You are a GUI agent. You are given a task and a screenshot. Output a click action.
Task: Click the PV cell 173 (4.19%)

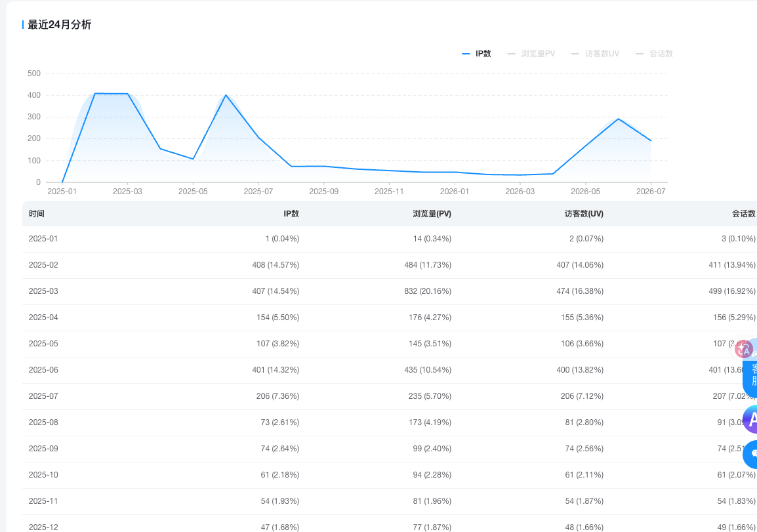tap(430, 422)
